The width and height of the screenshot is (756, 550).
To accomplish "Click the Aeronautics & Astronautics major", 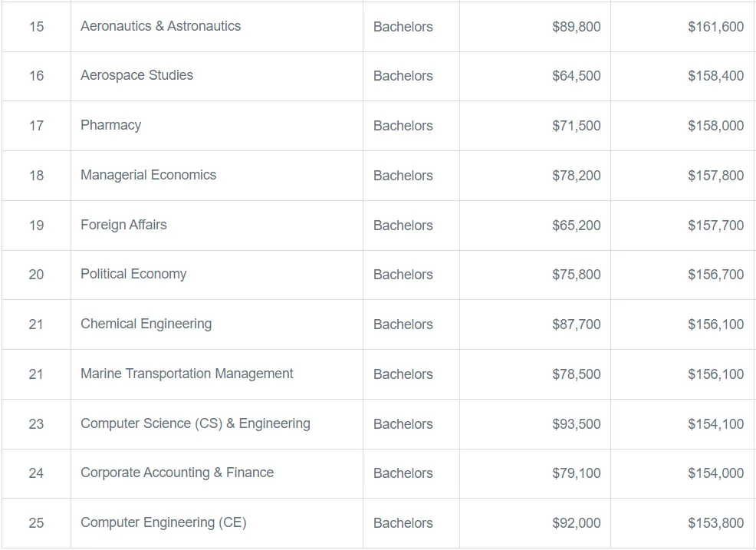I will [160, 26].
